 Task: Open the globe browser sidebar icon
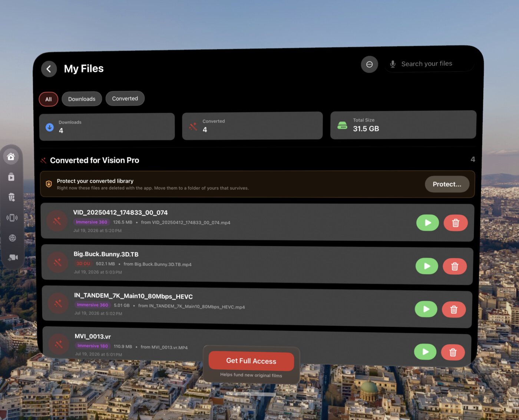[13, 238]
